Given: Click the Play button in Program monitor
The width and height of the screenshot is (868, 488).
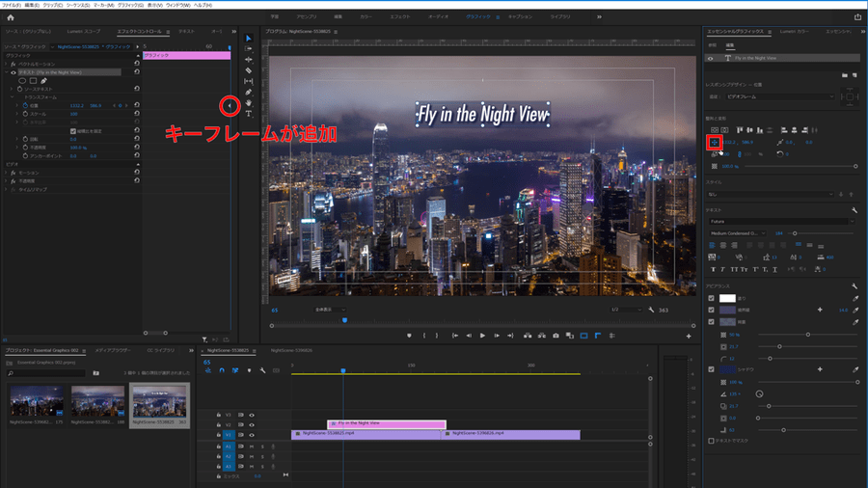Looking at the screenshot, I should [x=482, y=336].
